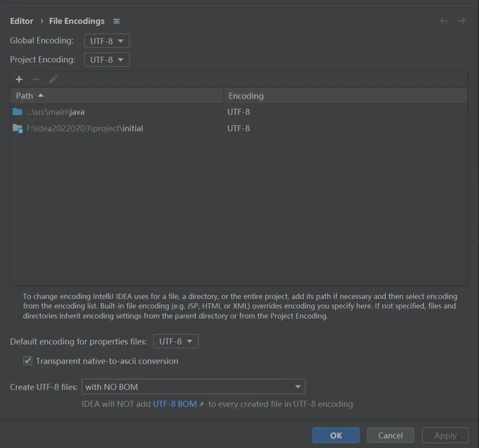The image size is (479, 448).
Task: Add a new path encoding entry
Action: [x=19, y=79]
